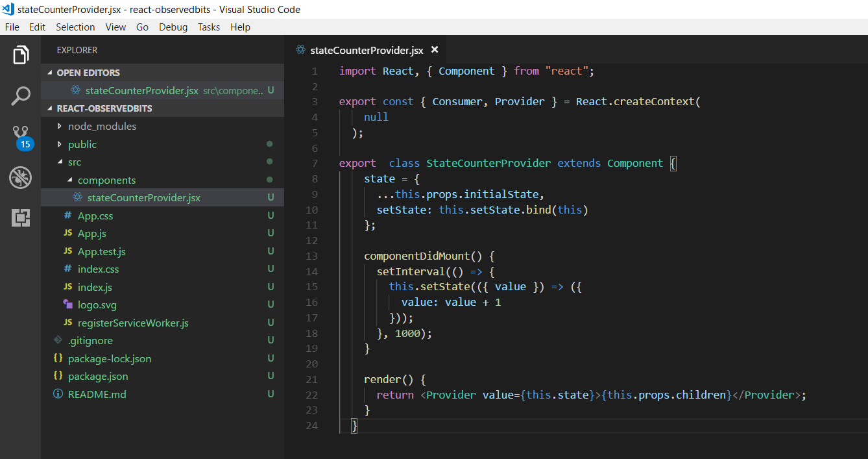Click the "react" string on line 1
Viewport: 868px width, 459px height.
coord(566,71)
